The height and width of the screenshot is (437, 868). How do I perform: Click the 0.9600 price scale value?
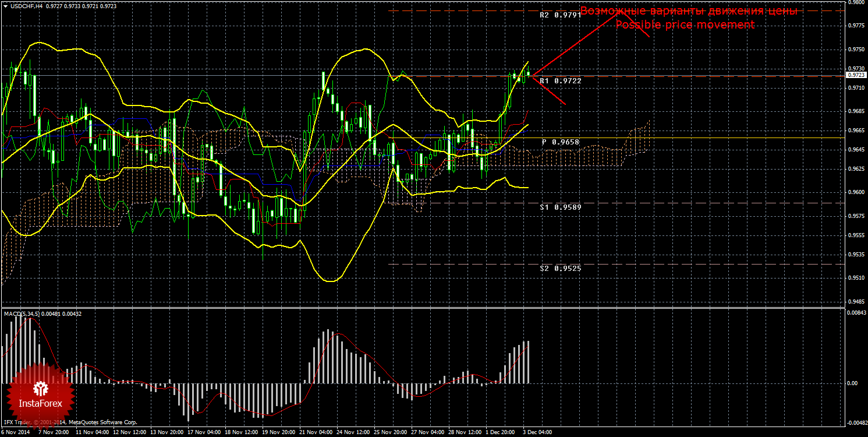855,192
